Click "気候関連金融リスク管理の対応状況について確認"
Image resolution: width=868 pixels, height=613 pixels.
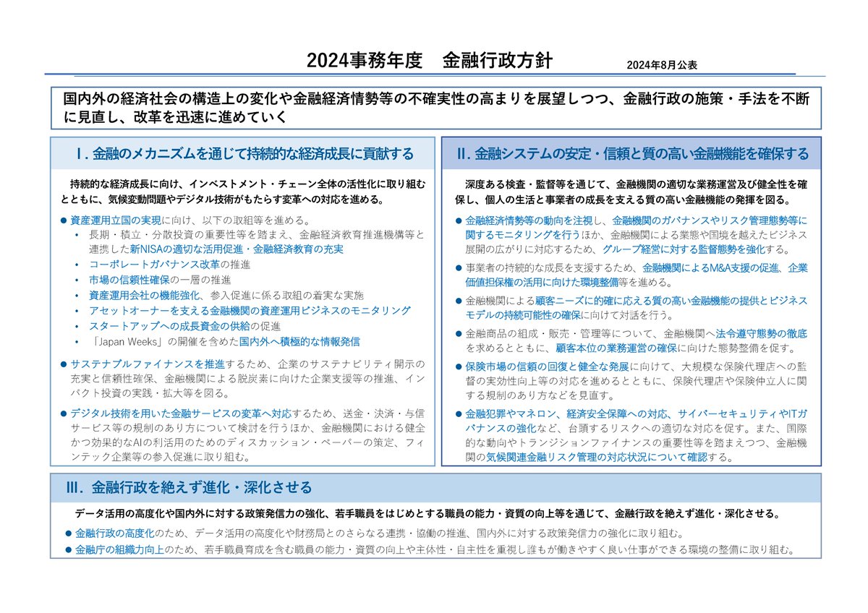click(x=596, y=457)
